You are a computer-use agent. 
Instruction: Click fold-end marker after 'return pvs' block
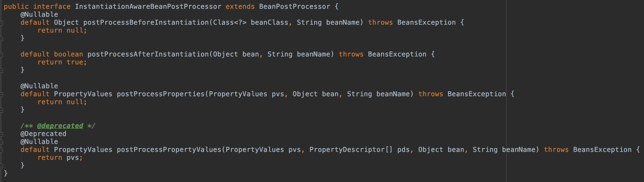point(1,165)
